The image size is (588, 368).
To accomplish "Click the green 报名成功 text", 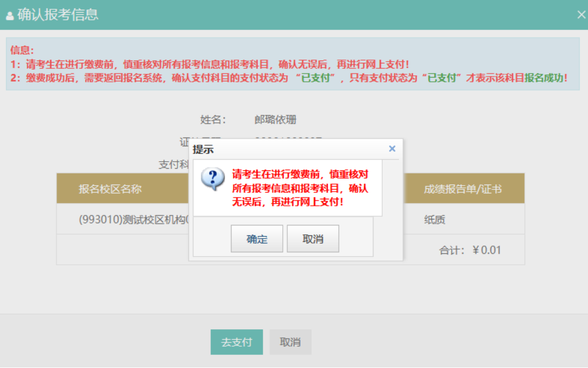I will pyautogui.click(x=544, y=78).
